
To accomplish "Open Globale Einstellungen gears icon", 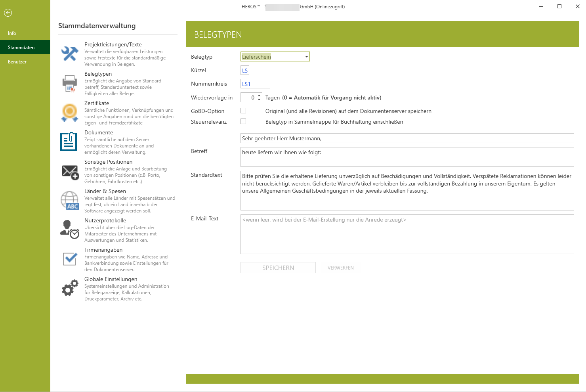I will pyautogui.click(x=70, y=288).
